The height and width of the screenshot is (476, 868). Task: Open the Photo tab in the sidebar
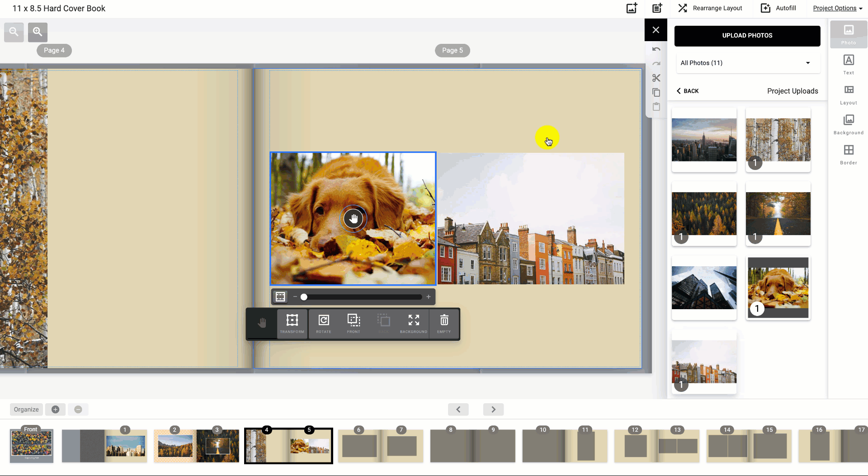click(849, 34)
